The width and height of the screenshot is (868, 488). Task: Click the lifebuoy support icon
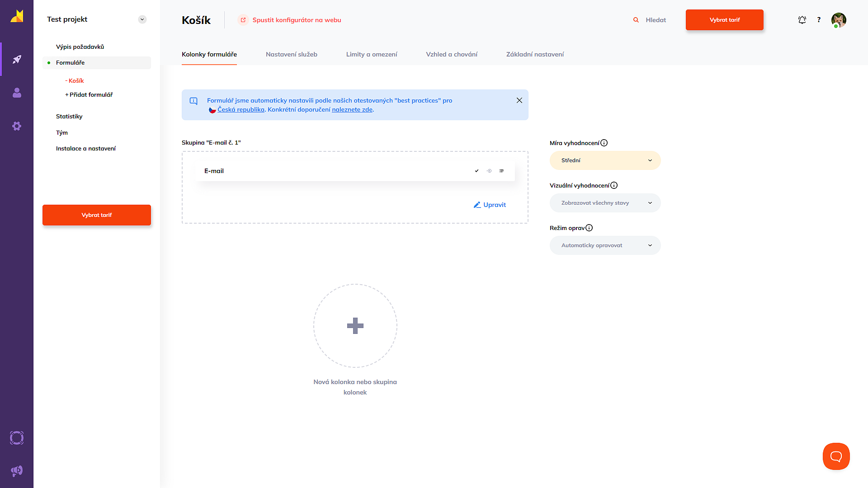17,438
